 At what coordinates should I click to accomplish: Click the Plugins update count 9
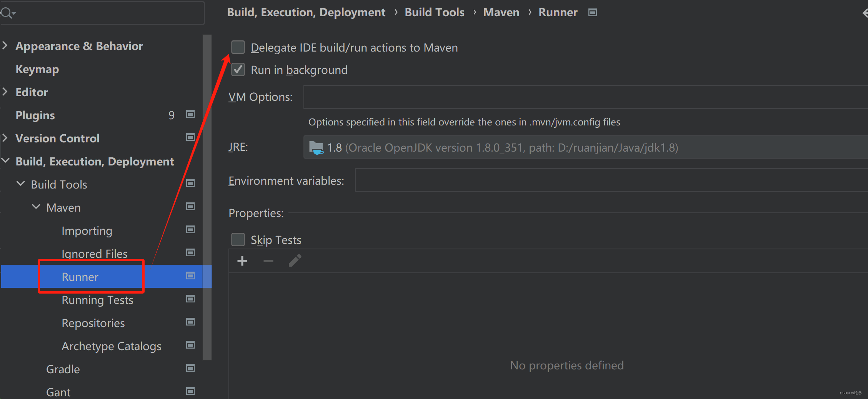tap(172, 115)
